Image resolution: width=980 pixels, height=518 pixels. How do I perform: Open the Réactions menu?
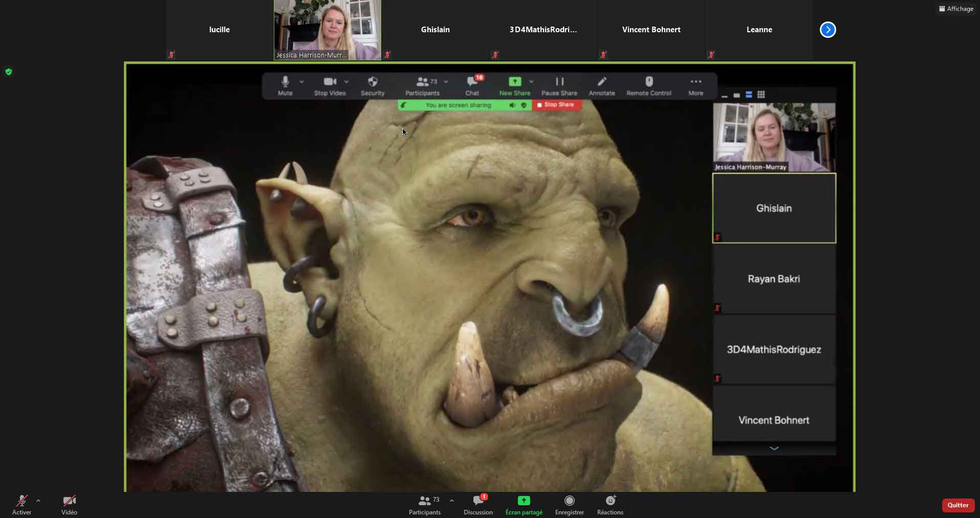point(610,505)
